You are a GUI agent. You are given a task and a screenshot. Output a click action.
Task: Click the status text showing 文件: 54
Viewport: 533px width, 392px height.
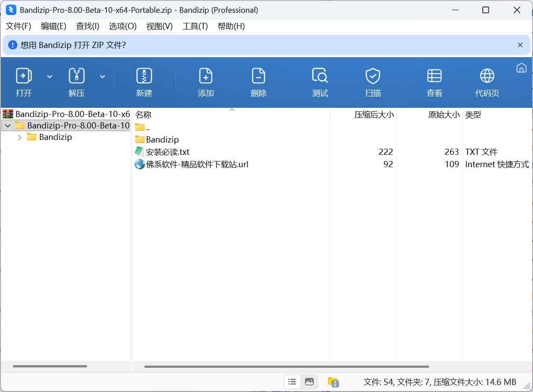[440, 382]
